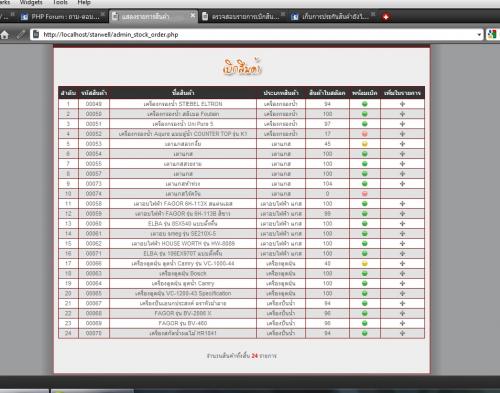Screen dimensions: 500x393
Task: Switch to the PHP Forum tab
Action: tap(63, 16)
